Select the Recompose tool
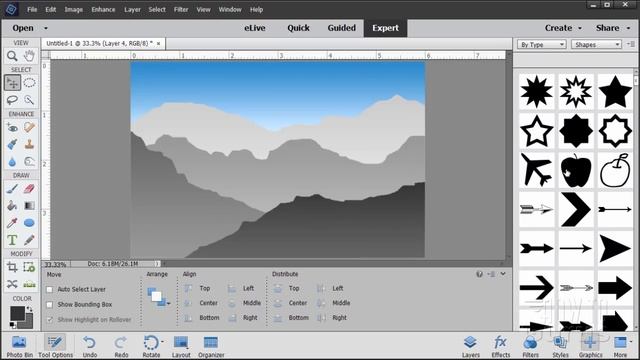Viewport: 640px width, 360px height. 29,267
